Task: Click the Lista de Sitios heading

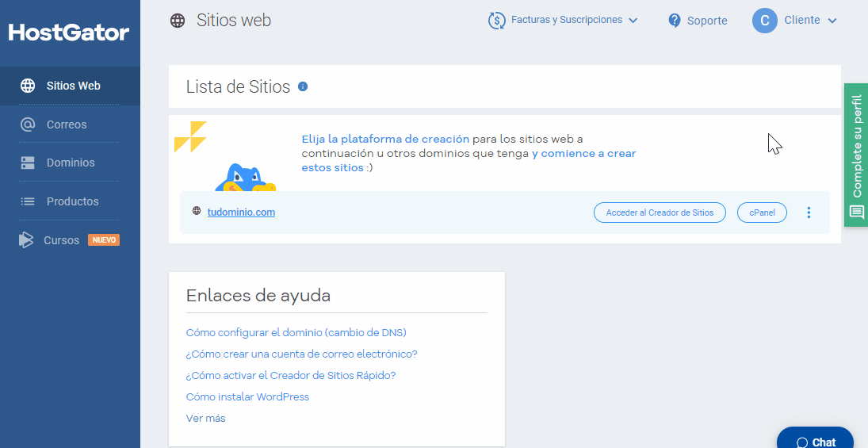Action: click(x=238, y=87)
